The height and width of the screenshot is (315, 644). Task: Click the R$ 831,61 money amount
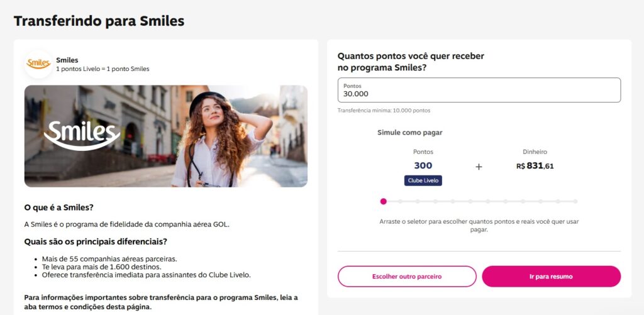click(535, 166)
